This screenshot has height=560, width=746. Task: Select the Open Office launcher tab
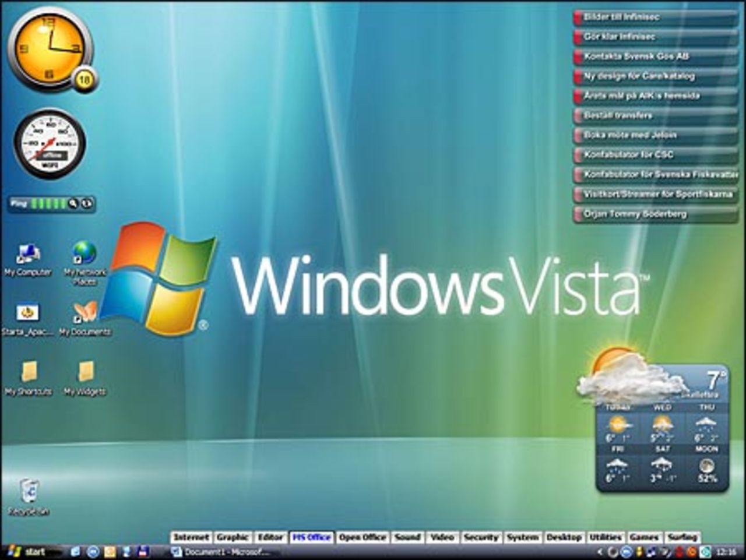pyautogui.click(x=363, y=537)
